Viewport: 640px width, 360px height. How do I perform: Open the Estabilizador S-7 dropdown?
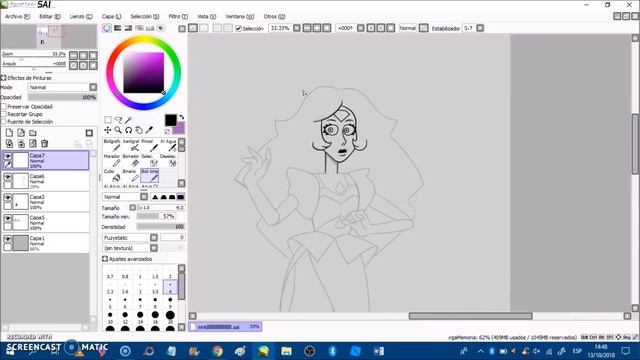coord(480,28)
